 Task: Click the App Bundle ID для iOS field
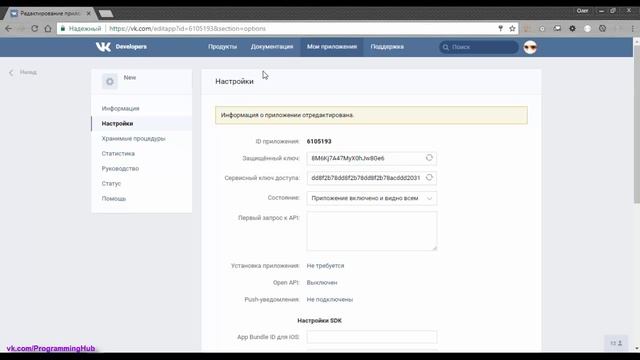371,337
